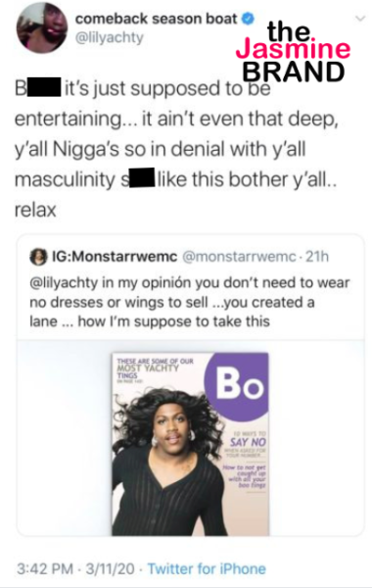Open lilyachty profile avatar photo
Image resolution: width=372 pixels, height=588 pixels.
[42, 28]
